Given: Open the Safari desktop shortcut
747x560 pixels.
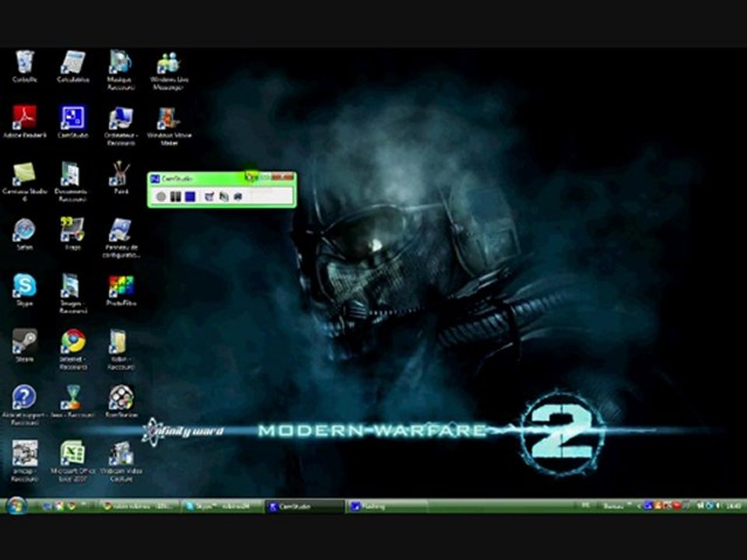Looking at the screenshot, I should pos(24,234).
